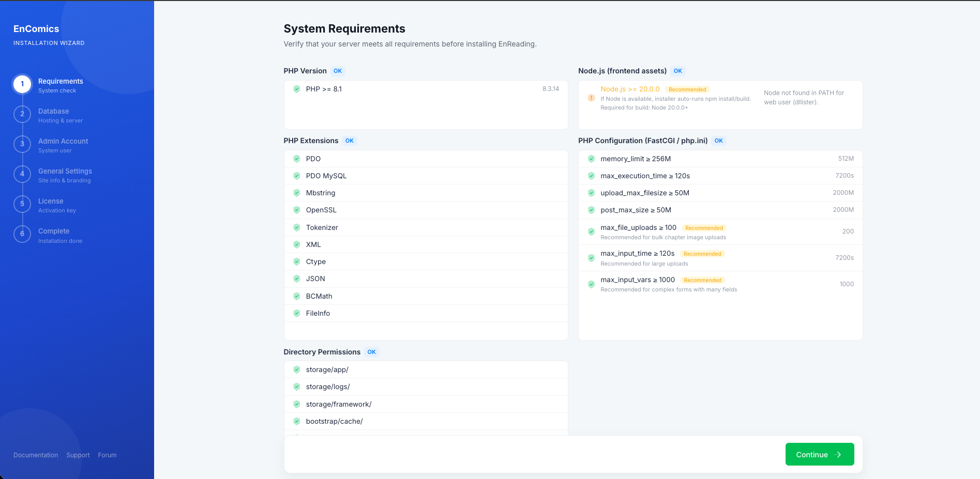Click the OK badge next to PHP Configuration
This screenshot has height=479, width=980.
[719, 141]
